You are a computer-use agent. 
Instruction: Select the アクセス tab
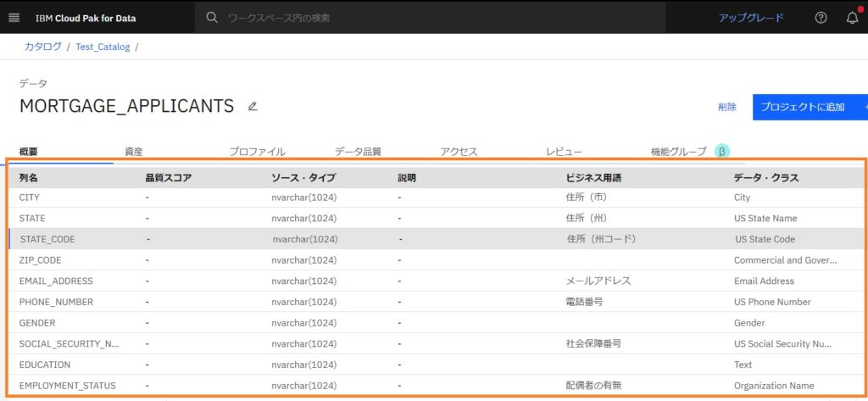click(459, 151)
